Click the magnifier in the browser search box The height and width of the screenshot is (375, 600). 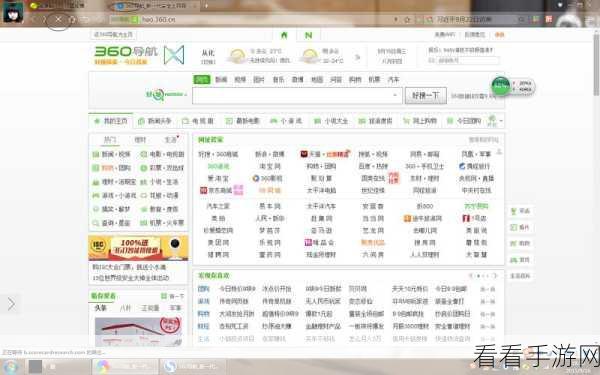[521, 19]
